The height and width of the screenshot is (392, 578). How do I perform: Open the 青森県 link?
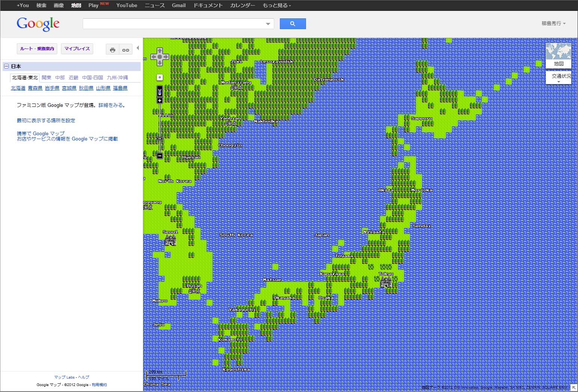(x=35, y=88)
